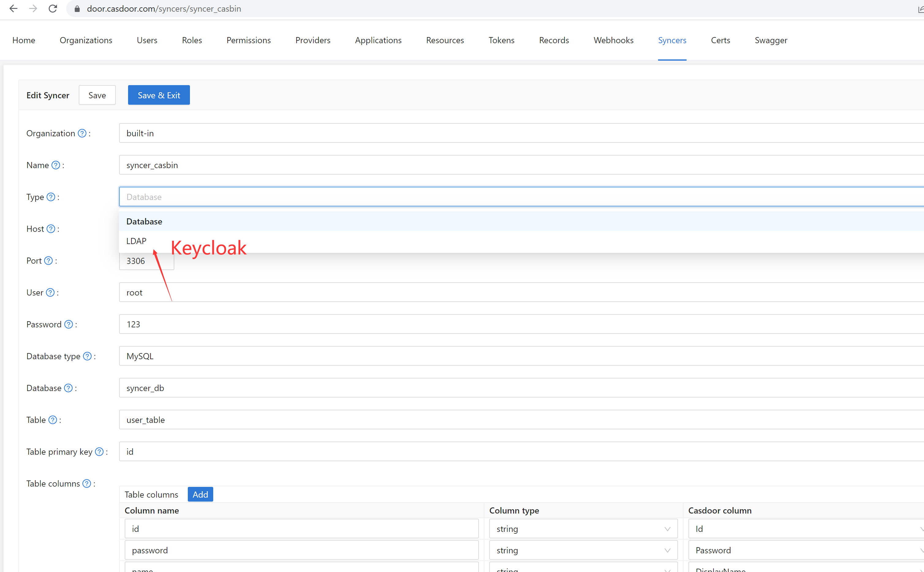This screenshot has height=572, width=924.
Task: Select LDAP from the Type dropdown
Action: [136, 241]
